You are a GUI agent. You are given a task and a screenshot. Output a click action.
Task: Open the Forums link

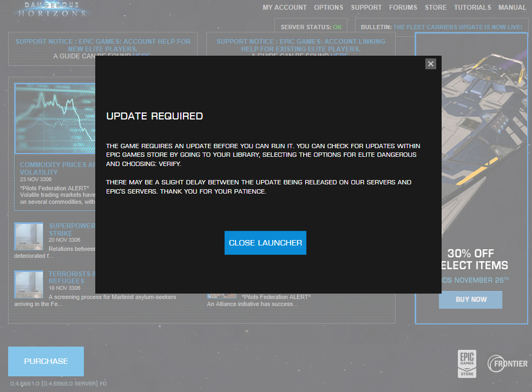(403, 8)
